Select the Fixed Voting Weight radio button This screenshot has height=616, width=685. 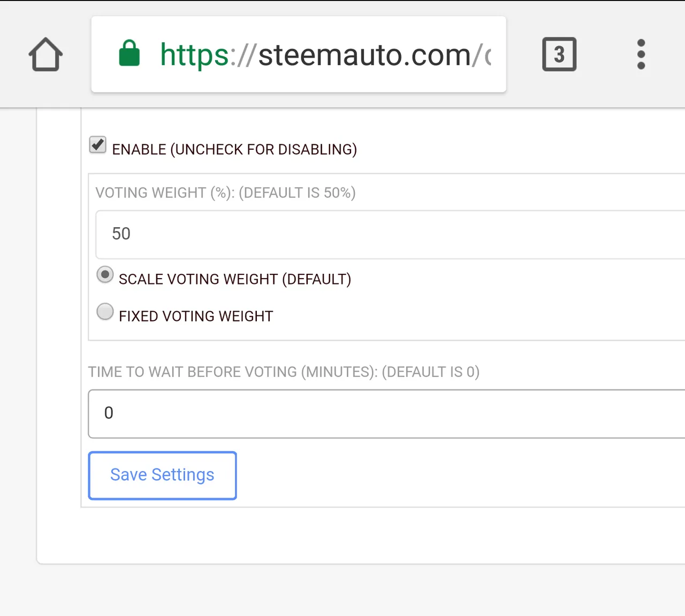pyautogui.click(x=105, y=311)
